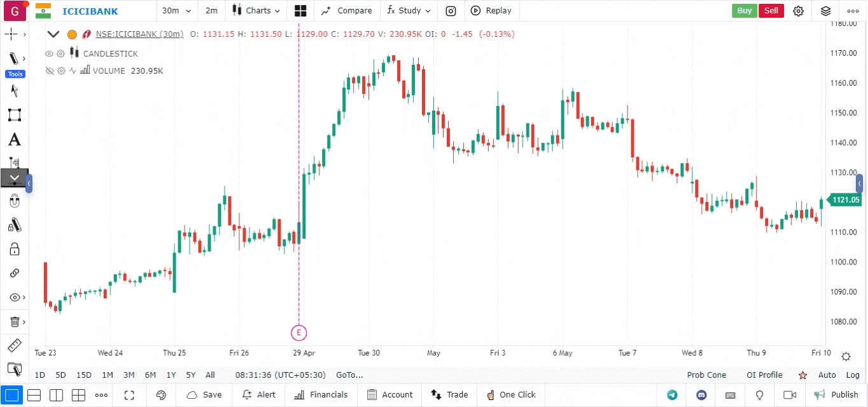Select the Text annotation tool
This screenshot has height=407, width=868.
pyautogui.click(x=14, y=140)
